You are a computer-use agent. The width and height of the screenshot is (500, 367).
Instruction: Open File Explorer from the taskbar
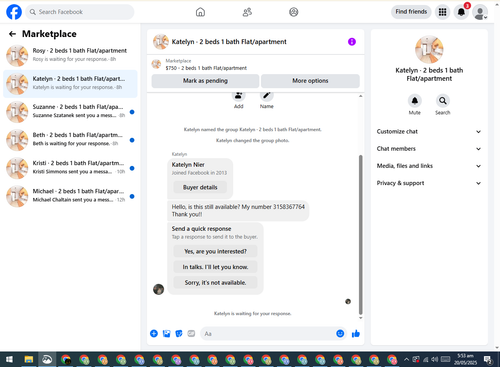coord(29,360)
